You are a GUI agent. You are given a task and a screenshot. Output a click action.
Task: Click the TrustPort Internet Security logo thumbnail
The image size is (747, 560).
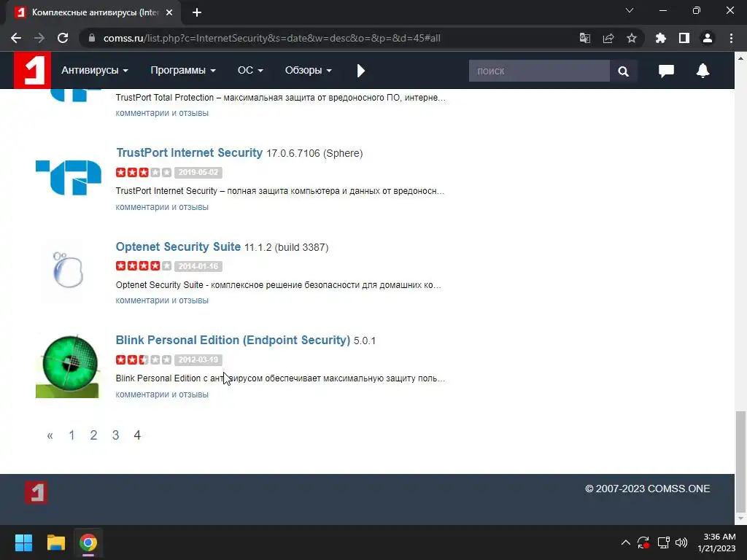point(69,177)
